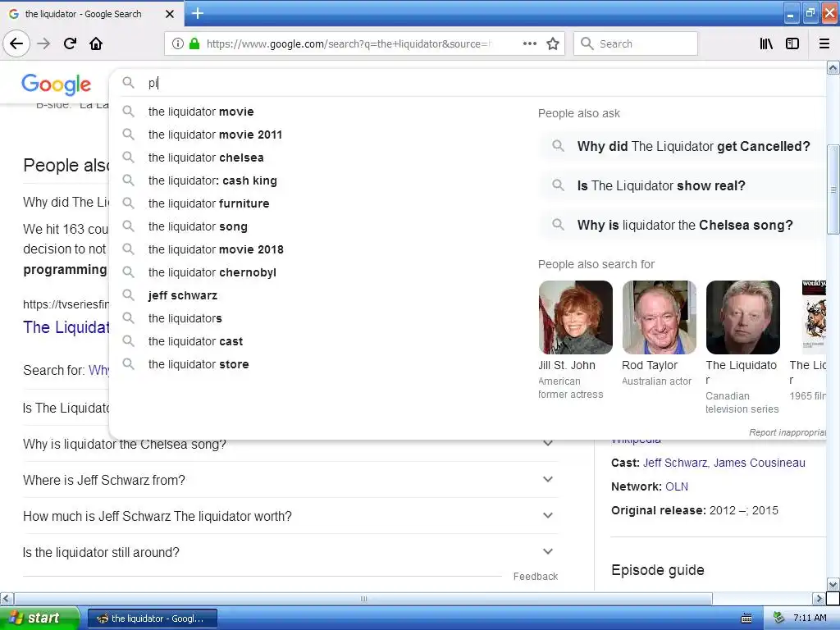Open the Firefox hamburger menu
The width and height of the screenshot is (840, 630).
[x=824, y=44]
